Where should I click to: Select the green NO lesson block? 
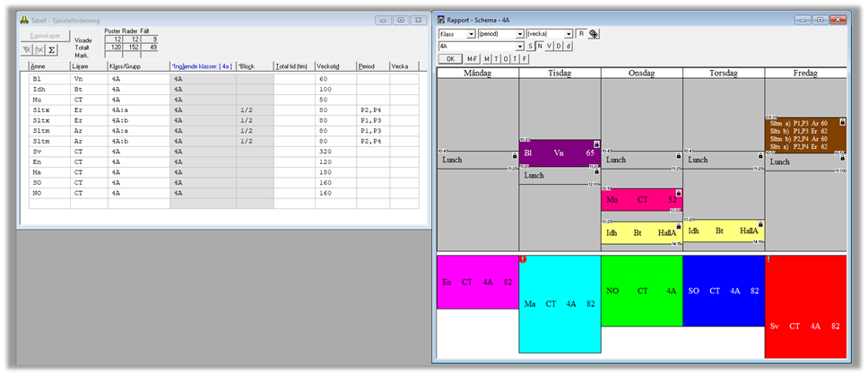pyautogui.click(x=641, y=291)
